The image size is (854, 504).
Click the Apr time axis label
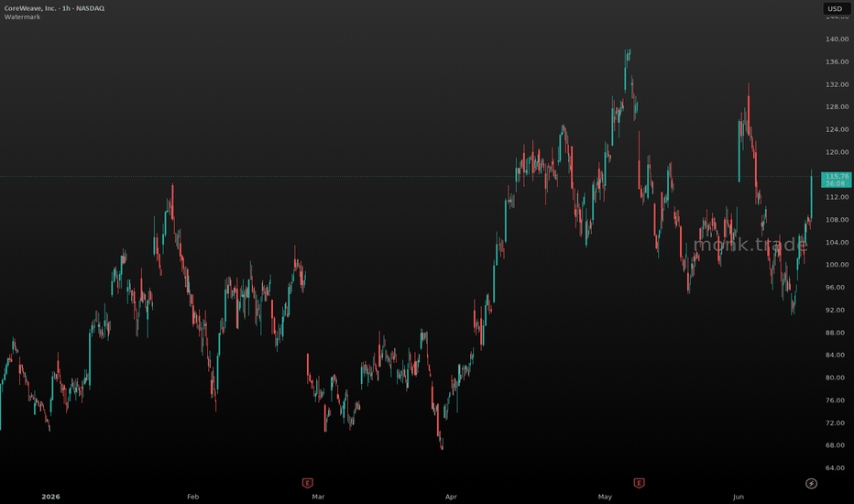tap(451, 497)
